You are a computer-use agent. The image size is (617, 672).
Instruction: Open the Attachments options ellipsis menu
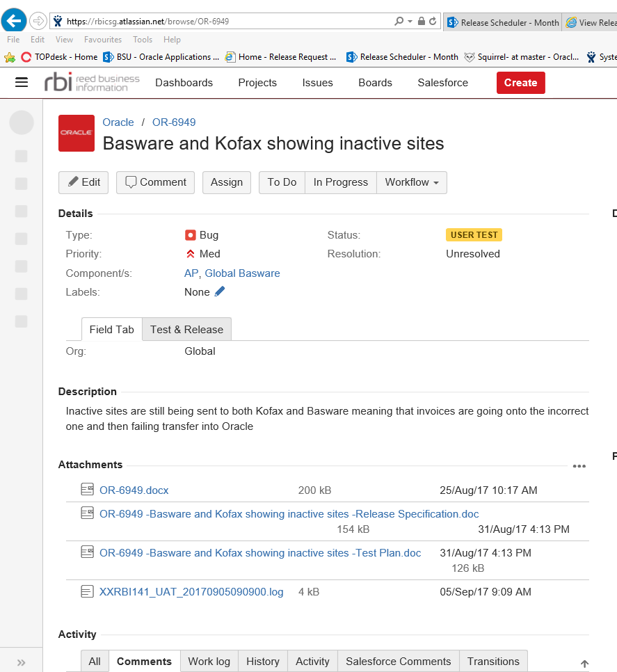tap(579, 466)
